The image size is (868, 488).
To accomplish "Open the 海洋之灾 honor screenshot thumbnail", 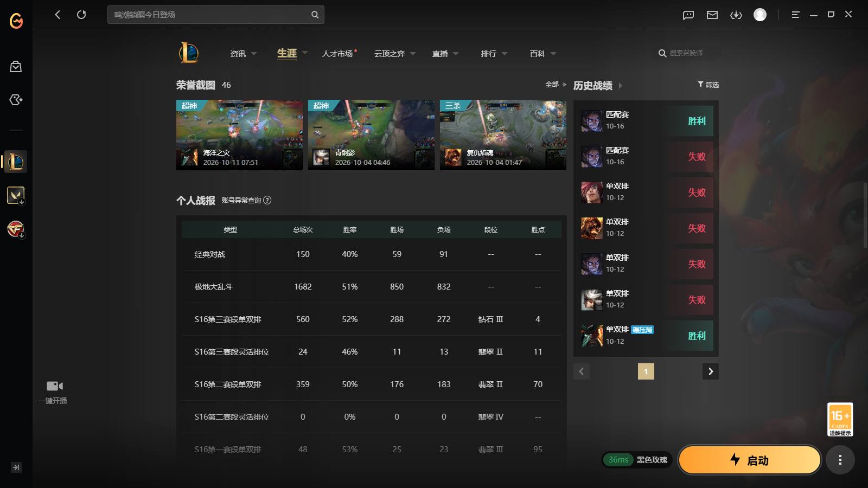I will [239, 135].
